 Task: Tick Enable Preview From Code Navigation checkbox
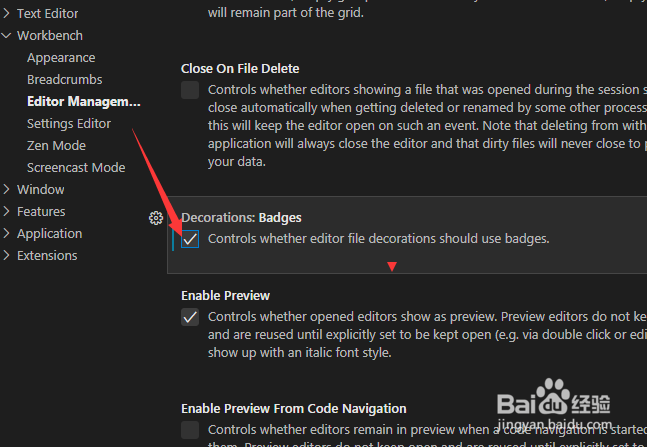pos(190,430)
